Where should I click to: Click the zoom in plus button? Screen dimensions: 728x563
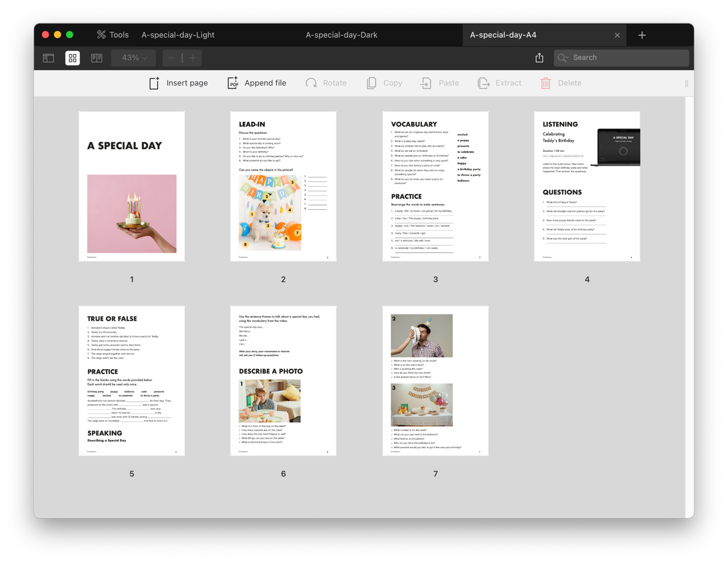(x=193, y=58)
